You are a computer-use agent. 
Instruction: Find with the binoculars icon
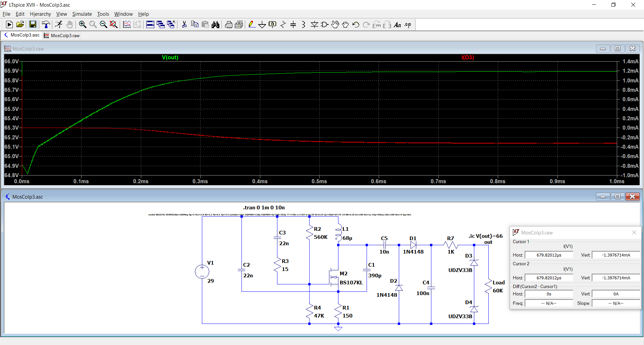pyautogui.click(x=215, y=24)
